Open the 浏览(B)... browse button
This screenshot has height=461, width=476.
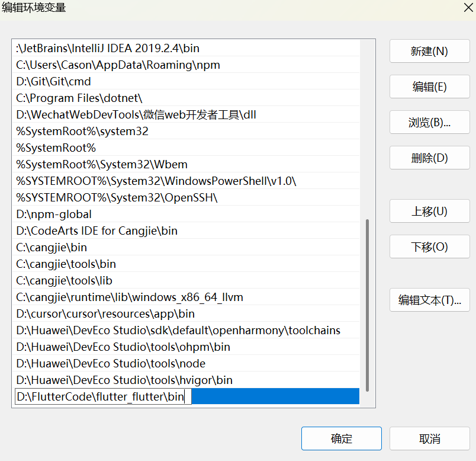tap(430, 122)
